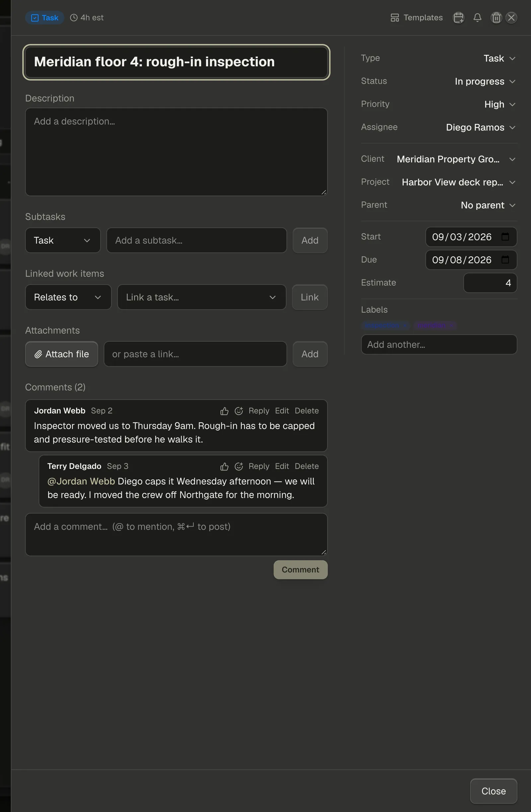The image size is (531, 812).
Task: Click the Close button at bottom
Action: tap(493, 791)
